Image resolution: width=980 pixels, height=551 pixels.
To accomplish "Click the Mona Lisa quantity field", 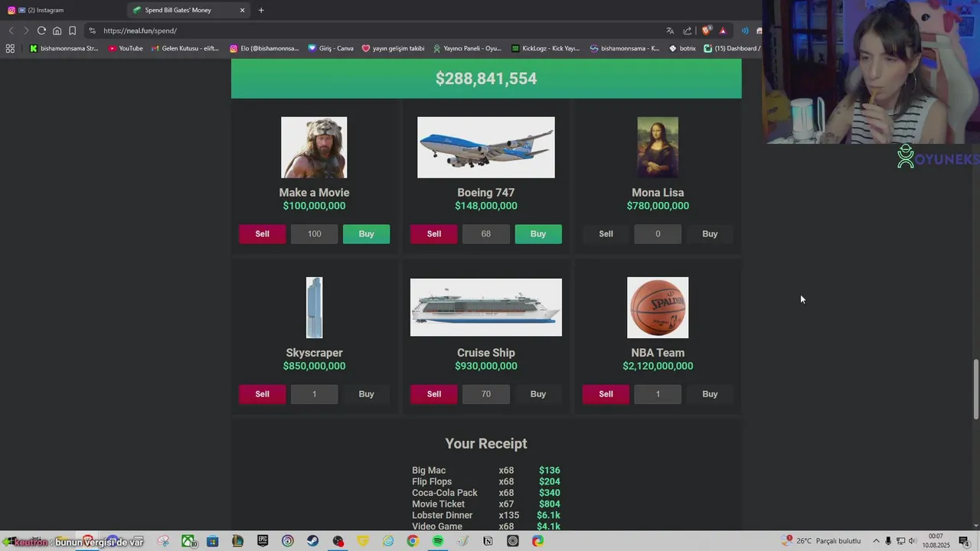I will 658,233.
